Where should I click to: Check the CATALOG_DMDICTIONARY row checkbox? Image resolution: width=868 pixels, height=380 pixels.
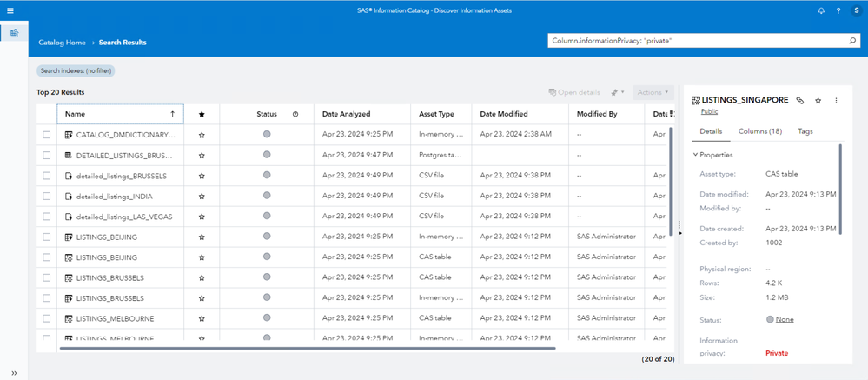click(47, 135)
